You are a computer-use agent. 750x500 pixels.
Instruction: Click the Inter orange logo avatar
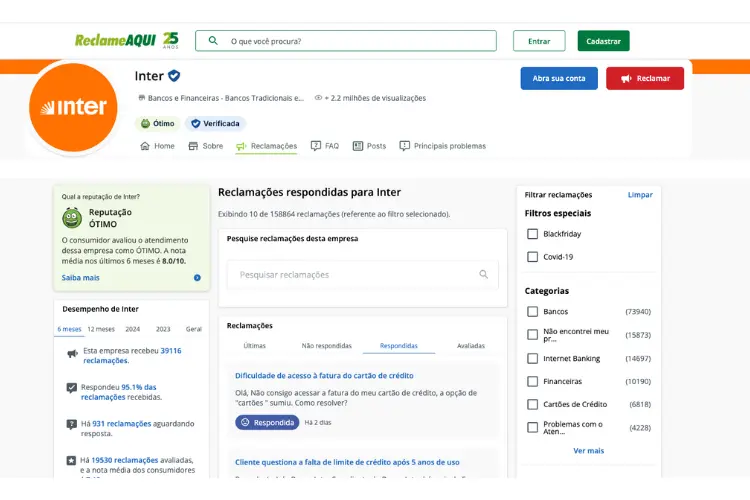(x=73, y=107)
